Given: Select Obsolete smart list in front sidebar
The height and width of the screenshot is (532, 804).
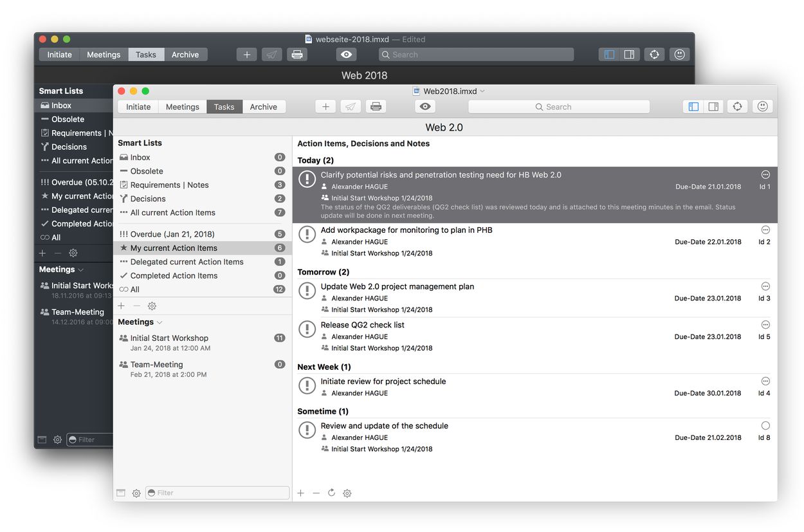Looking at the screenshot, I should (x=202, y=171).
